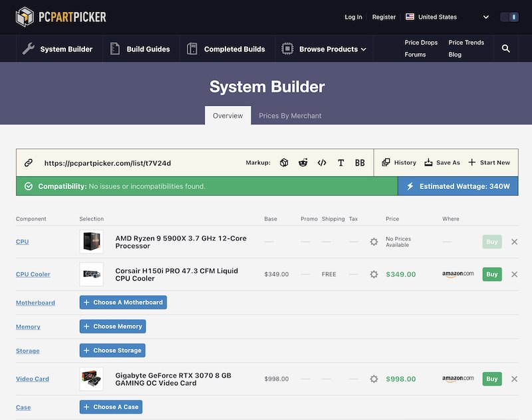Select the HTML code markup icon
This screenshot has height=420, width=532.
click(x=322, y=162)
